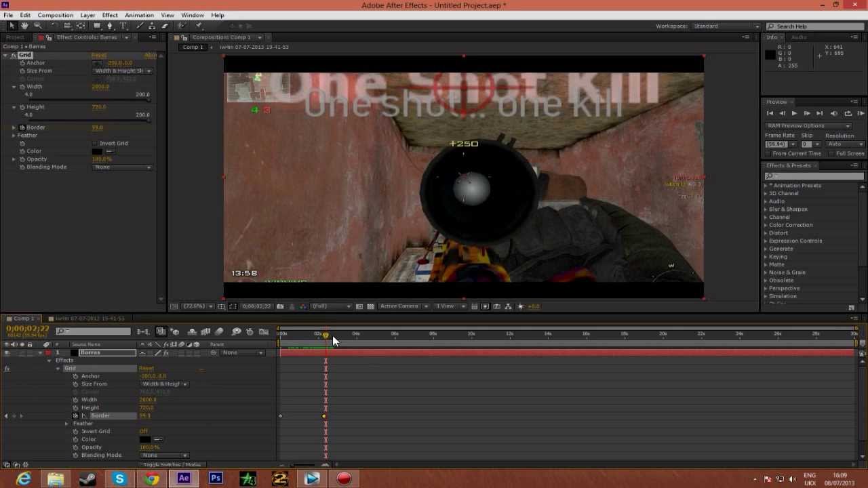Select the Rotation tool
Screen dimensions: 868x488
click(55, 26)
